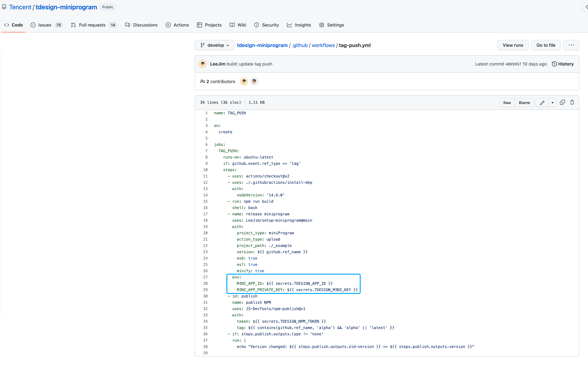Click the Code tab angle-brackets icon
The height and width of the screenshot is (365, 588).
[x=6, y=25]
